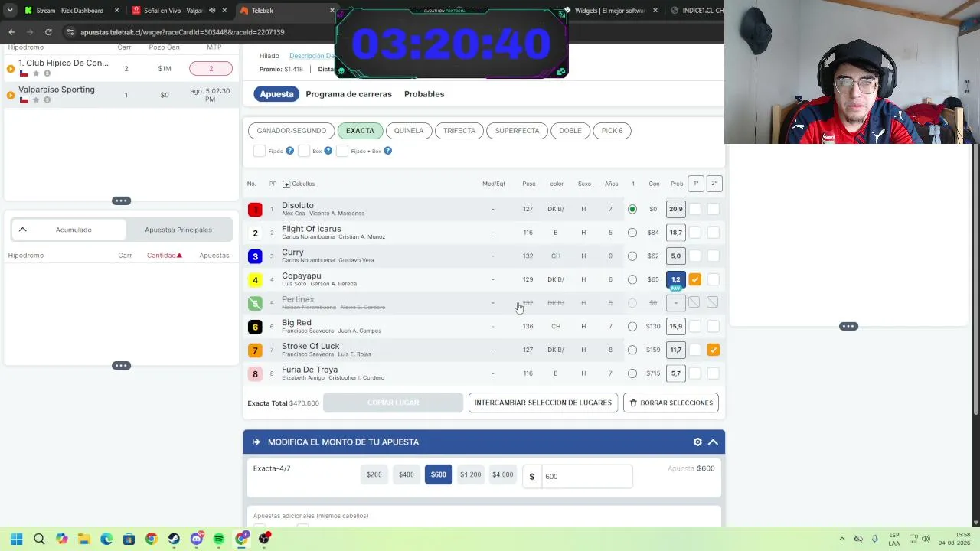The width and height of the screenshot is (980, 551).
Task: Open help icon next to Fijado + Box
Action: (x=387, y=151)
